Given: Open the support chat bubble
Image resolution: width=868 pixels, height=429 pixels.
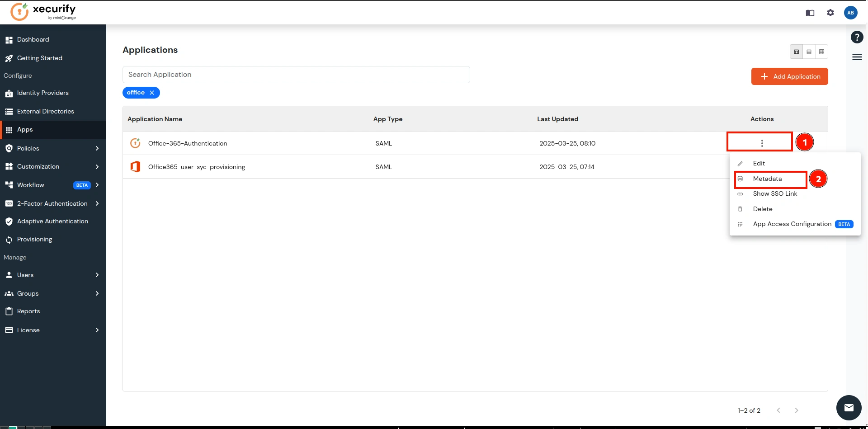Looking at the screenshot, I should [x=849, y=408].
